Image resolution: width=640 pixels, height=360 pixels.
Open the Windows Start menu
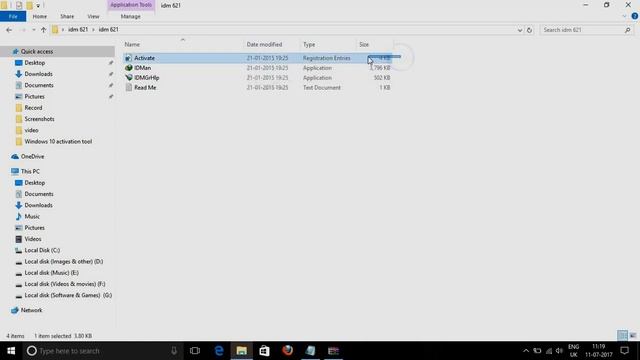(11, 351)
